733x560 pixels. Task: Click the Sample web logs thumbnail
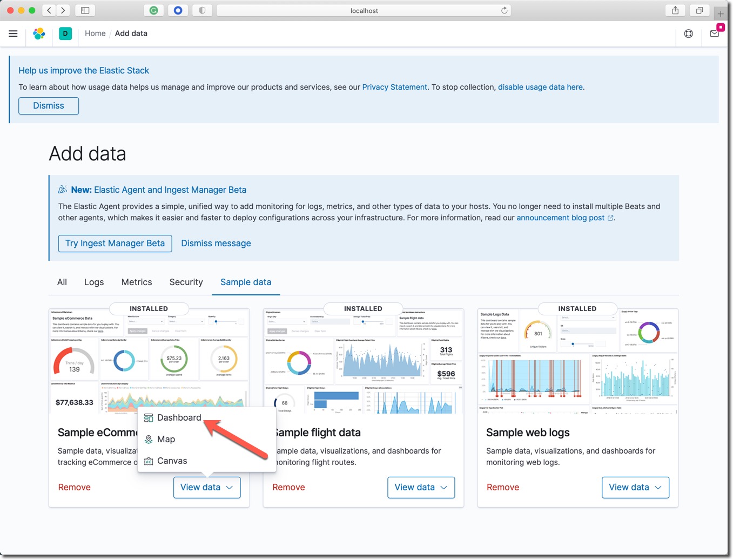pos(578,361)
